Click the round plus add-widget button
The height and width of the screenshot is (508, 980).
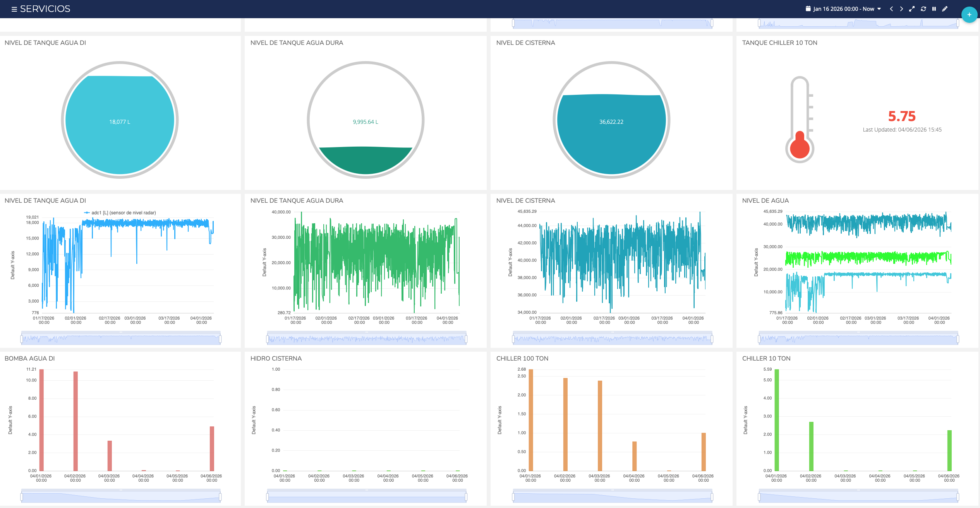pyautogui.click(x=969, y=15)
